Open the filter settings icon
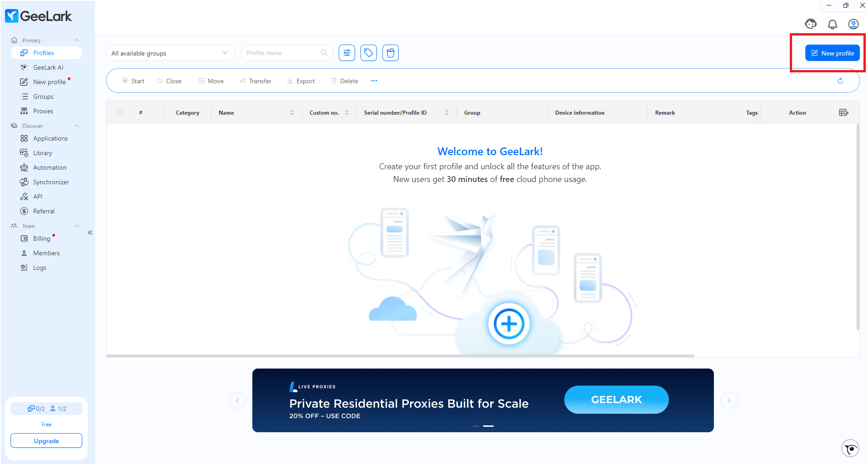 pos(347,53)
